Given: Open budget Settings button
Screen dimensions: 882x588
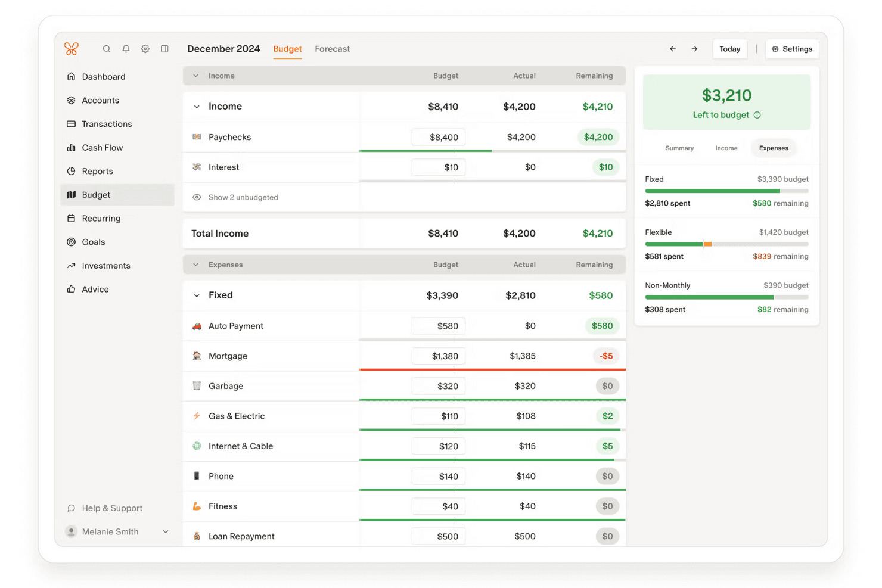Looking at the screenshot, I should tap(792, 49).
